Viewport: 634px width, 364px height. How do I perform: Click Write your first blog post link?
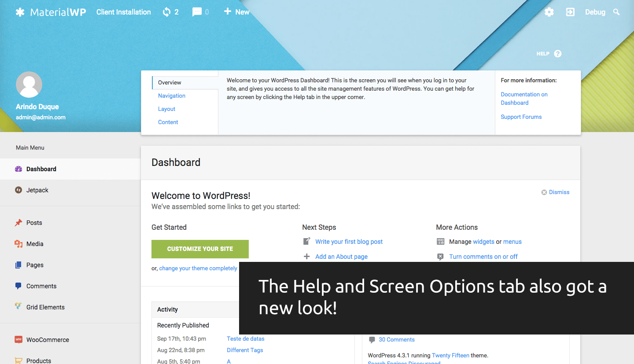pos(349,242)
